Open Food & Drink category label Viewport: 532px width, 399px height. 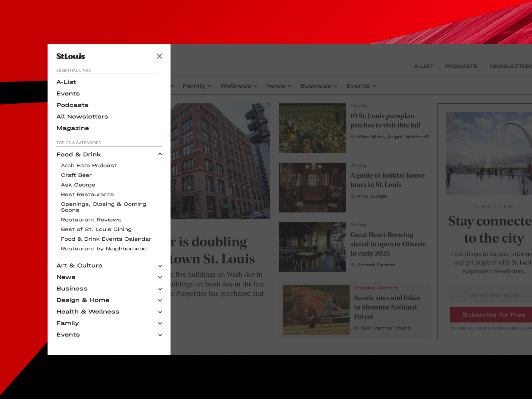78,155
